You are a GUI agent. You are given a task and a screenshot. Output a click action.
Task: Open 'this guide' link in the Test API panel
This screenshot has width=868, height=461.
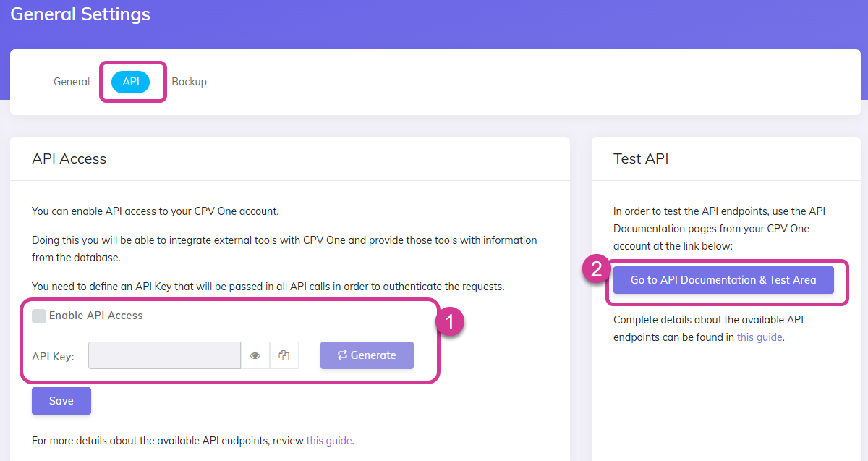(x=759, y=337)
